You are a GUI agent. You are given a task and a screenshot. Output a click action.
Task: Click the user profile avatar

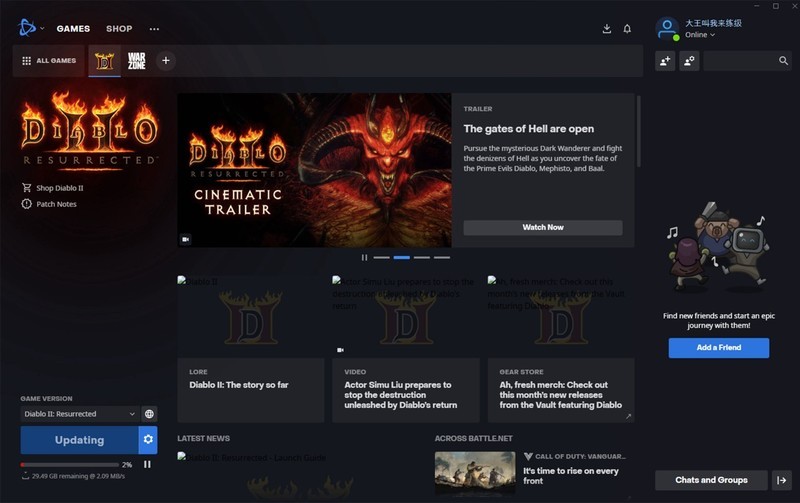[x=667, y=29]
